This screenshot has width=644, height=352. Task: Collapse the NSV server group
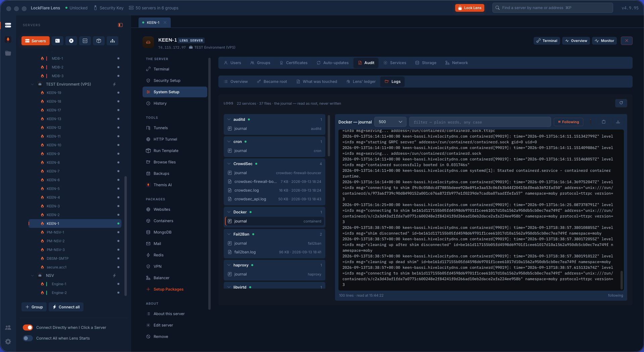point(33,275)
